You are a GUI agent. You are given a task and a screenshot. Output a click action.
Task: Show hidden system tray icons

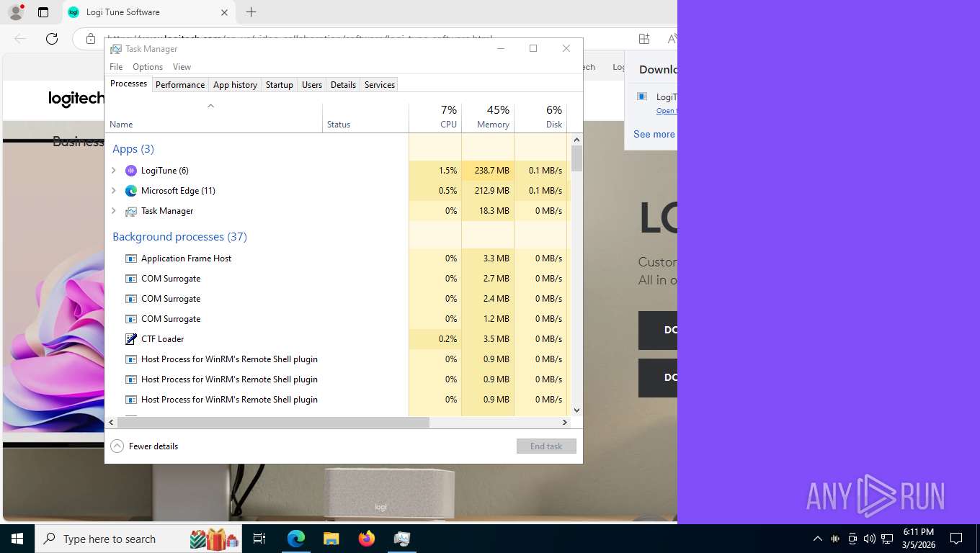point(818,539)
